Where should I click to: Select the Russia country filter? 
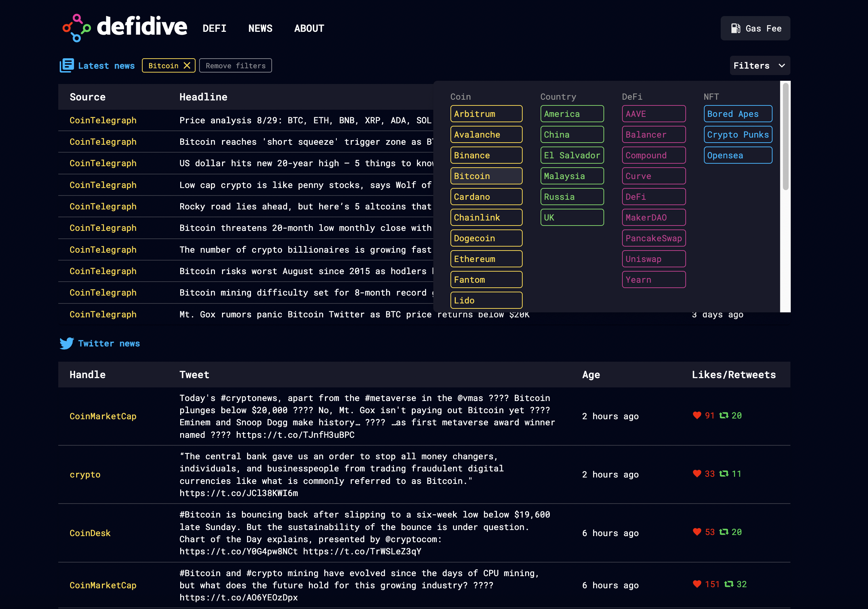(572, 197)
